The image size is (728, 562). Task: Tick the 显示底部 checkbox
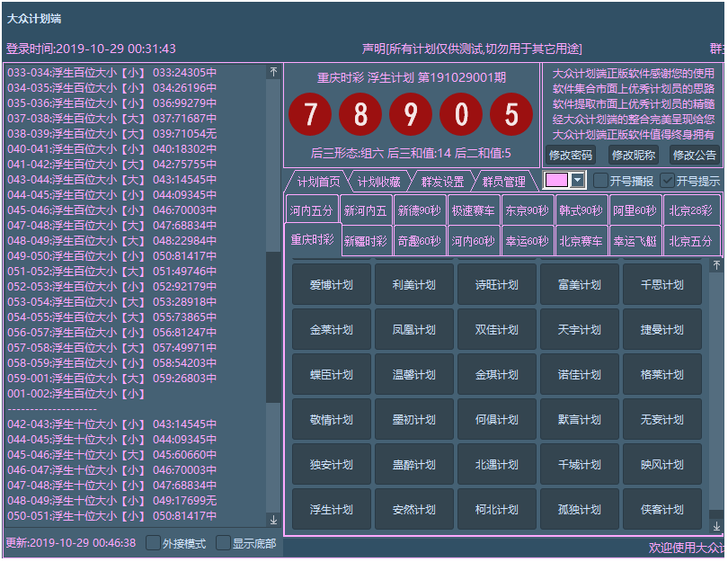pyautogui.click(x=223, y=543)
